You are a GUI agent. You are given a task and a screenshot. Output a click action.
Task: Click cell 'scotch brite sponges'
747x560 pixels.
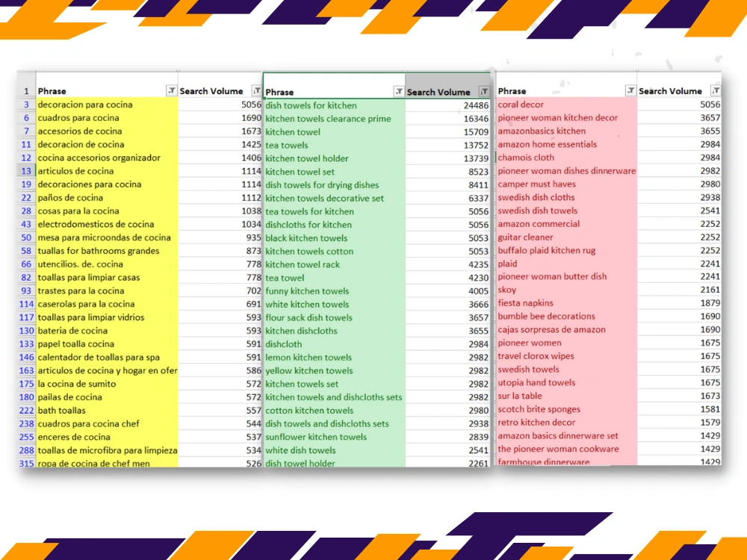pos(566,409)
